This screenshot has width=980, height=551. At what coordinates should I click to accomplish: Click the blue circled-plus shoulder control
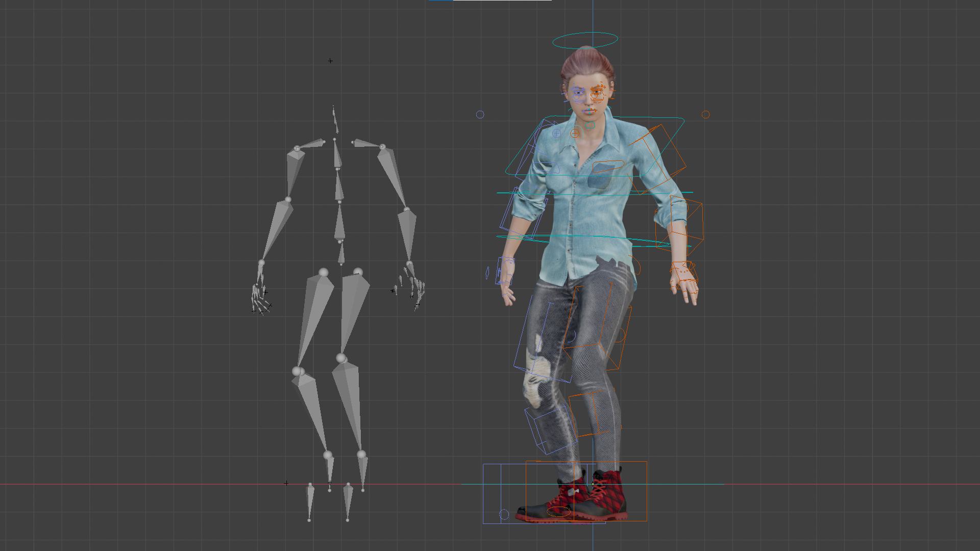click(x=556, y=133)
